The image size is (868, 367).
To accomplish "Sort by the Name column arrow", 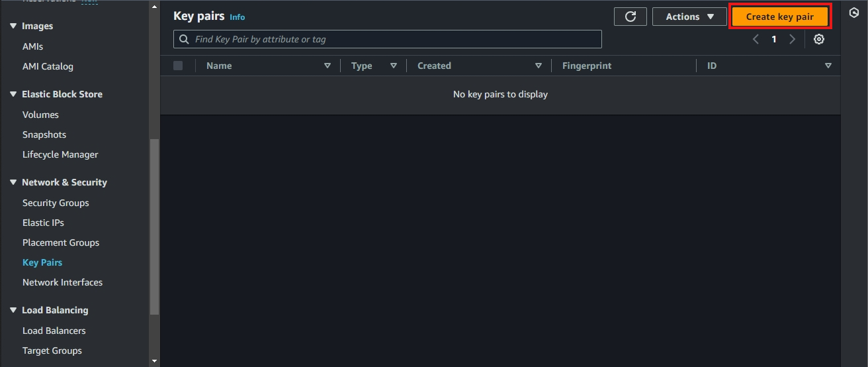I will (x=327, y=66).
